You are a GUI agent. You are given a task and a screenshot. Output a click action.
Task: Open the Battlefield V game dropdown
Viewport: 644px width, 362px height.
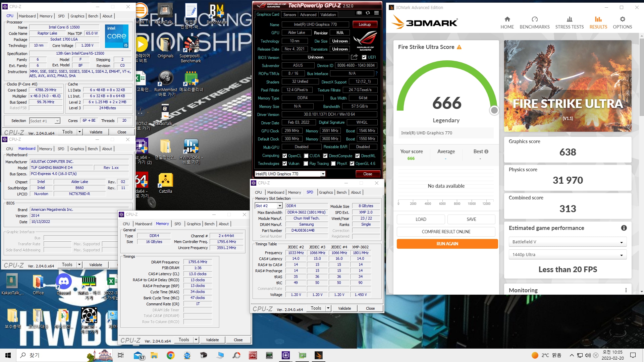point(568,242)
